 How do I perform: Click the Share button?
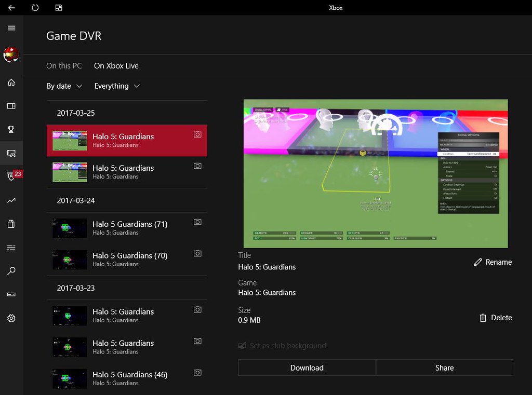click(x=445, y=367)
